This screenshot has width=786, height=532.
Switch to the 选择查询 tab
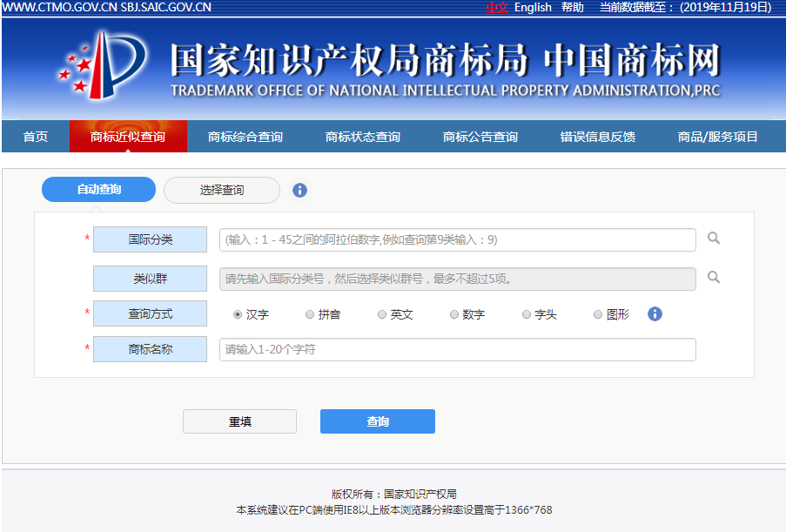click(x=221, y=189)
